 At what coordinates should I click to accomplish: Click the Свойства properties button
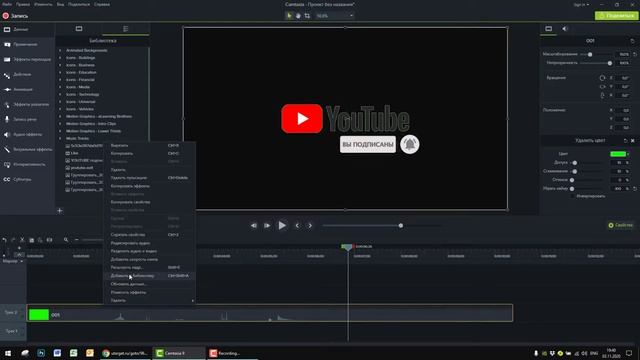(620, 225)
